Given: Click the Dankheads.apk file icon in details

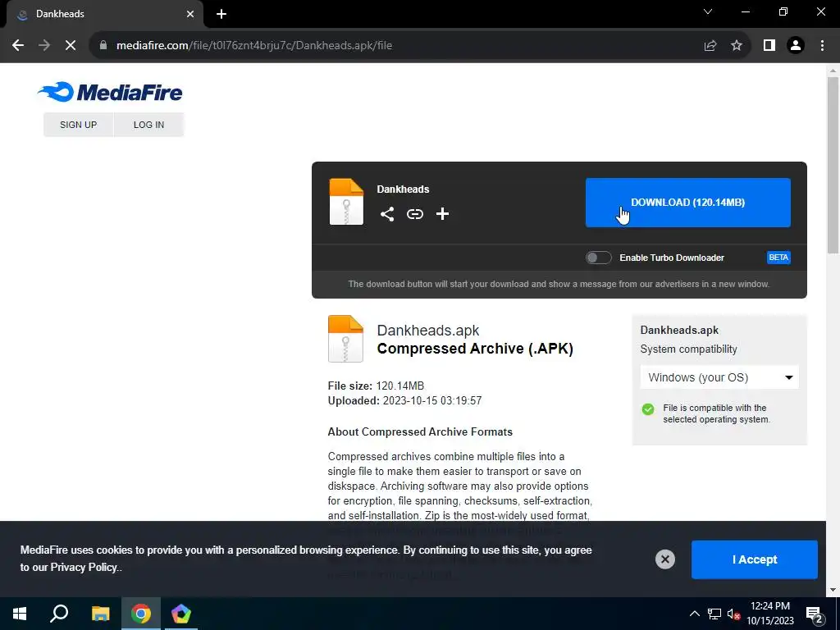Looking at the screenshot, I should pos(345,339).
